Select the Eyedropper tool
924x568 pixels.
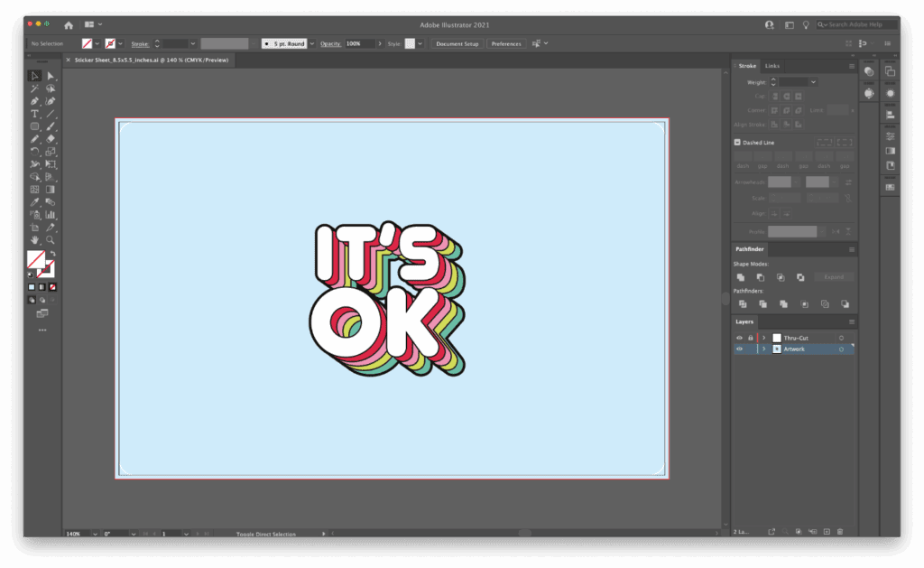34,202
